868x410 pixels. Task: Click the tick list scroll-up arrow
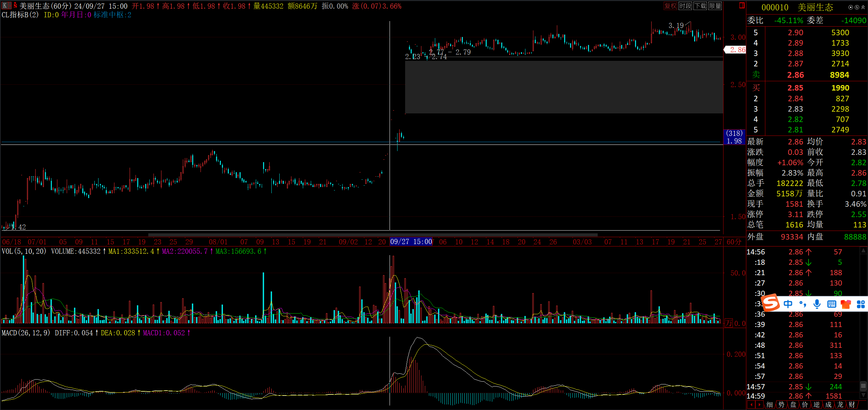click(863, 251)
